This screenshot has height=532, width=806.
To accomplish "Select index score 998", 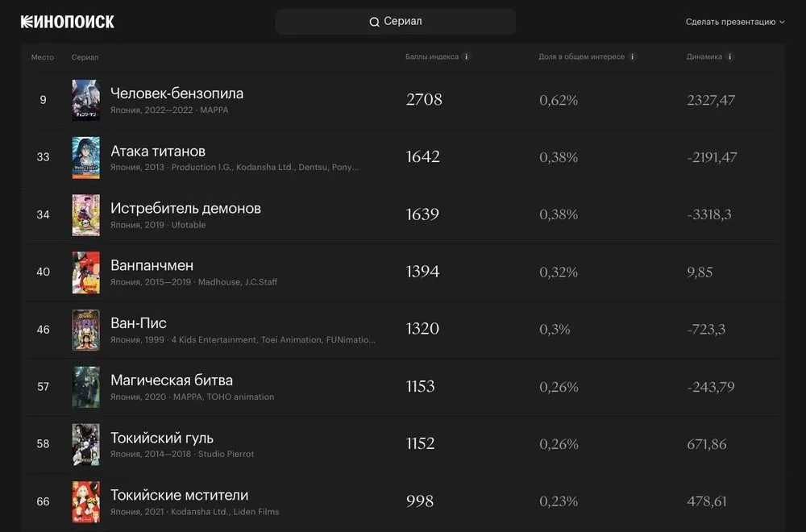I will coord(420,501).
